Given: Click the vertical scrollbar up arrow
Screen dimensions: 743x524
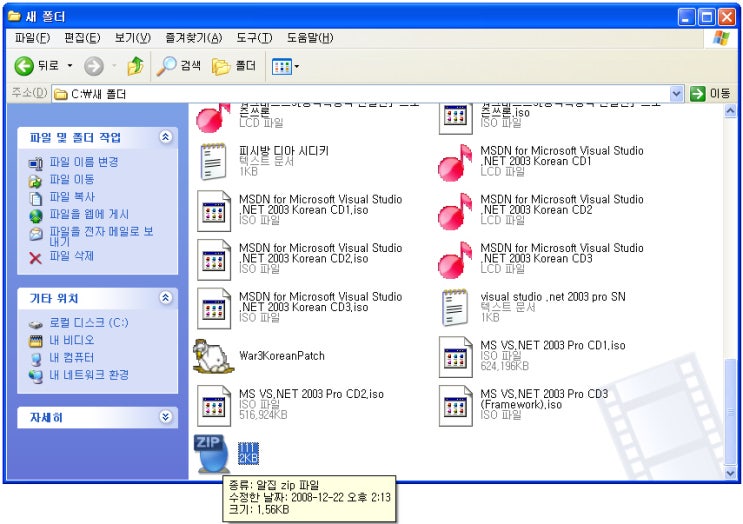Looking at the screenshot, I should click(x=730, y=111).
